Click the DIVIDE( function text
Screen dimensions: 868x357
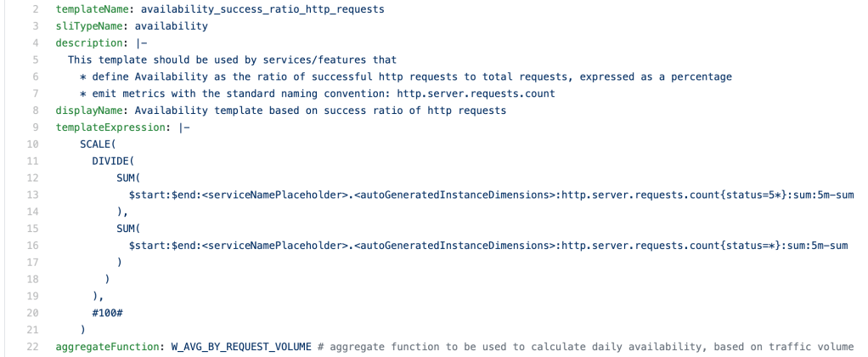(x=113, y=161)
